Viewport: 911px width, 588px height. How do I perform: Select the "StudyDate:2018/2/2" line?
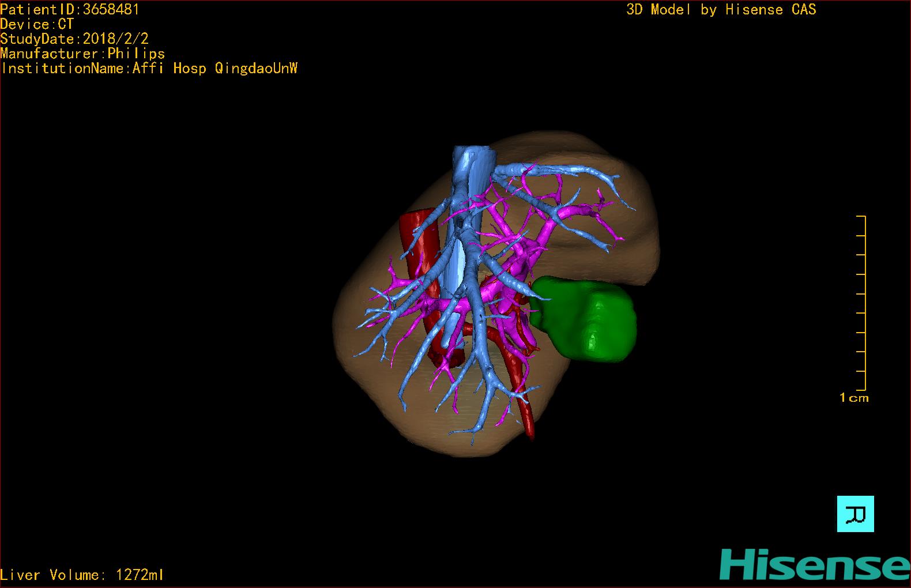pyautogui.click(x=74, y=39)
